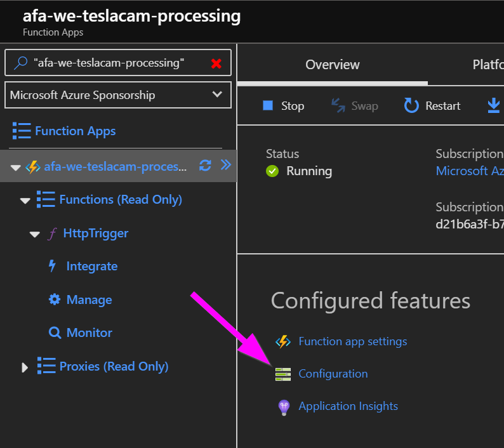Screen dimensions: 504x448
Task: Click the Function Apps list icon
Action: click(22, 131)
